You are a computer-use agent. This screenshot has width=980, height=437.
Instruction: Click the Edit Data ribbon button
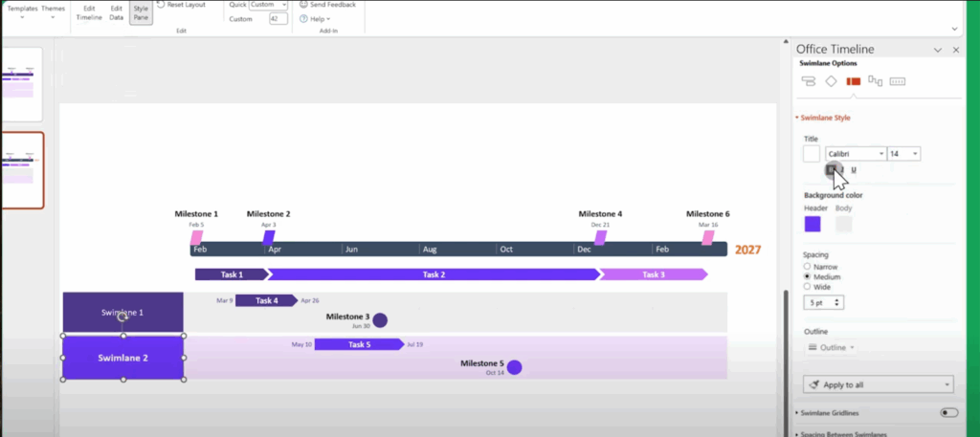click(116, 12)
